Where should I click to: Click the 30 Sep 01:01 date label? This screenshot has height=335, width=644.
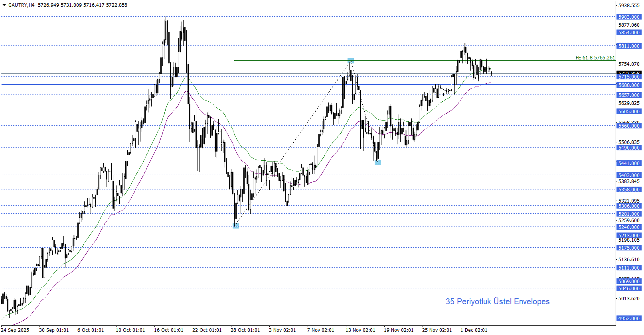pos(54,330)
